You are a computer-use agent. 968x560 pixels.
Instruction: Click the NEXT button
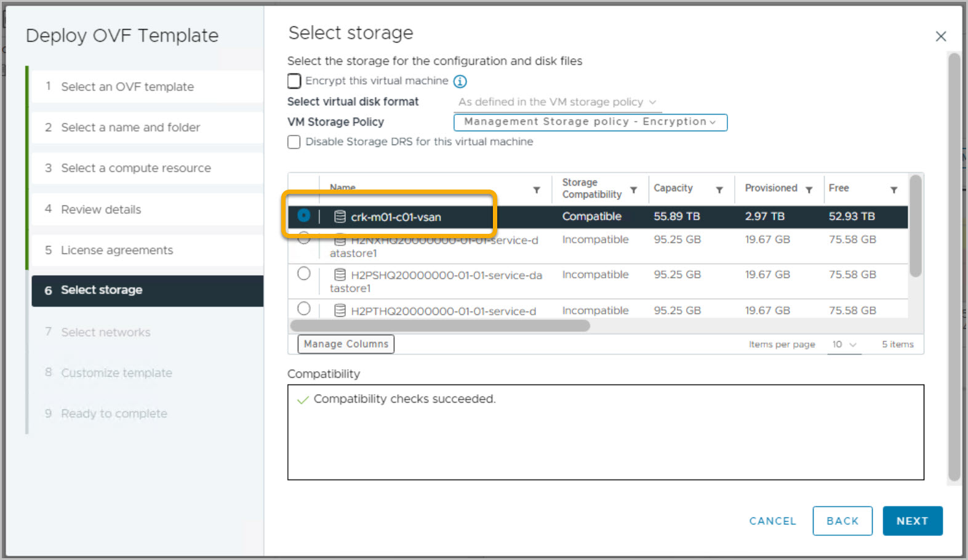911,521
